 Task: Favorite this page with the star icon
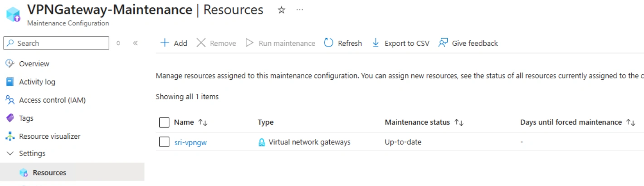click(x=282, y=10)
